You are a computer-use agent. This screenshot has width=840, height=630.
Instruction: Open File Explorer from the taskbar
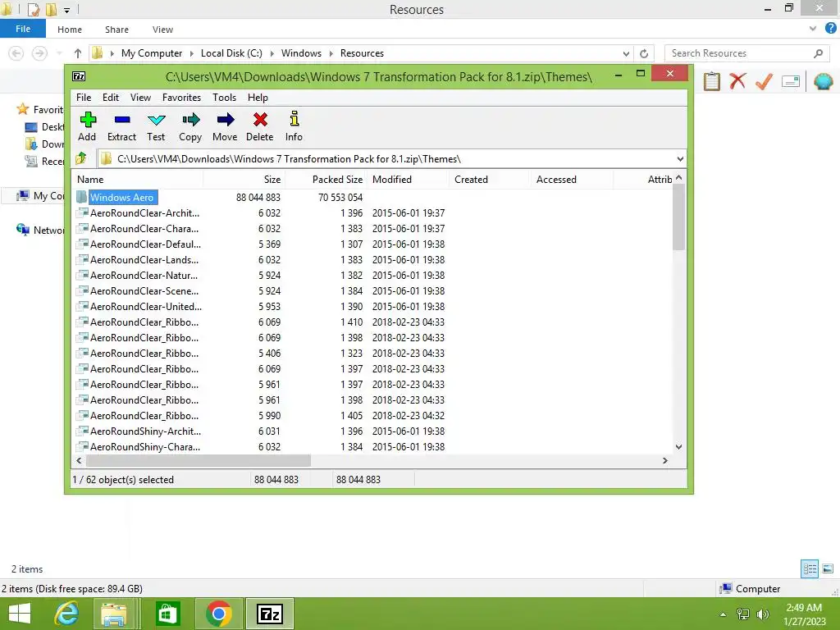114,614
